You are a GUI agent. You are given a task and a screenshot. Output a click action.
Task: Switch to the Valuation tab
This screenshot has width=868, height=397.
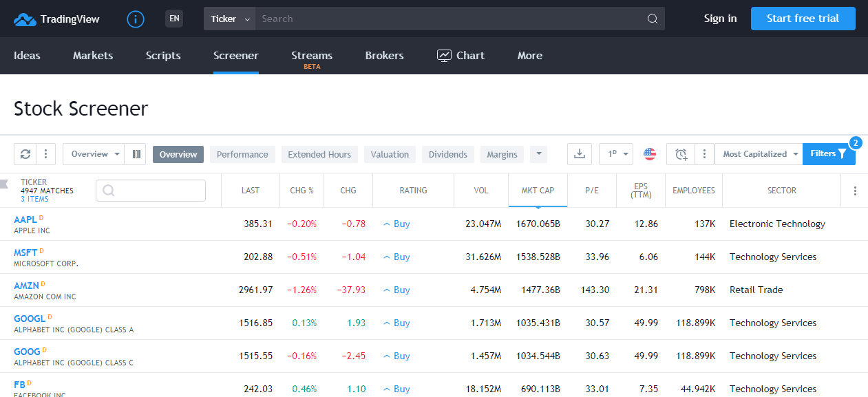(x=390, y=154)
